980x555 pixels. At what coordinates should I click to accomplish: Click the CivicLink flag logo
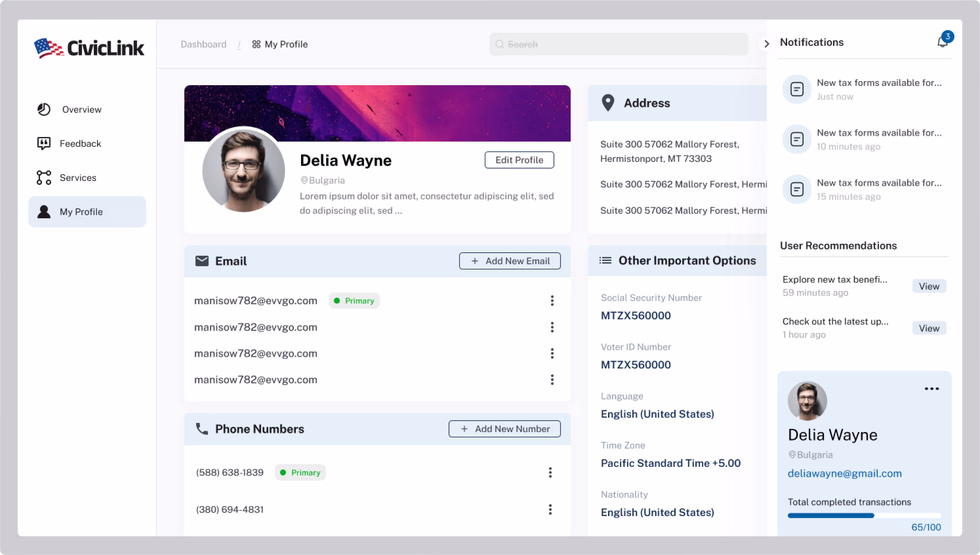[x=48, y=48]
